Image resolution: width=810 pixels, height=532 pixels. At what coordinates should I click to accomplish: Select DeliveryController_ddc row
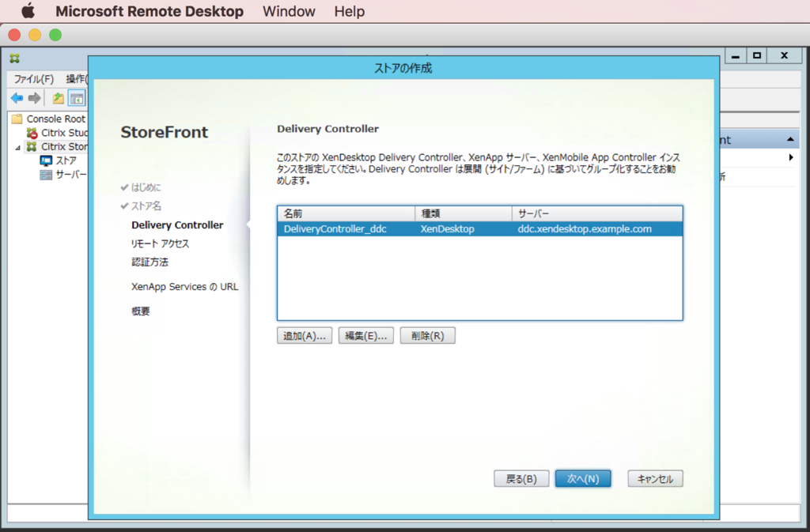pos(480,229)
